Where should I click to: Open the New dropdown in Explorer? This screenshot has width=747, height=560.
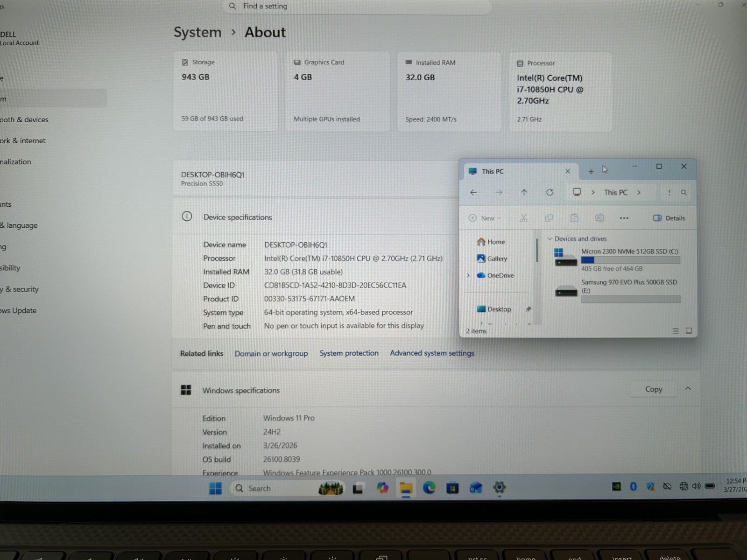(485, 218)
